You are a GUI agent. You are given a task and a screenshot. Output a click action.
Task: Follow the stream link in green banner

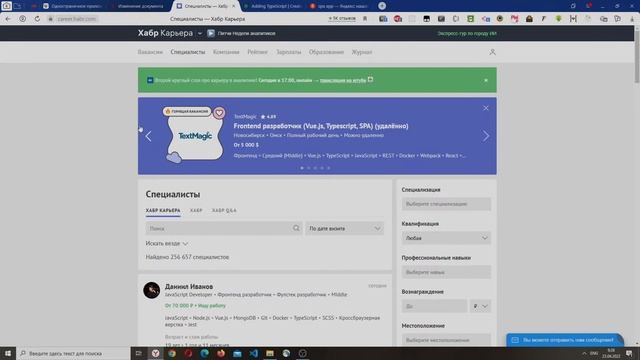343,80
